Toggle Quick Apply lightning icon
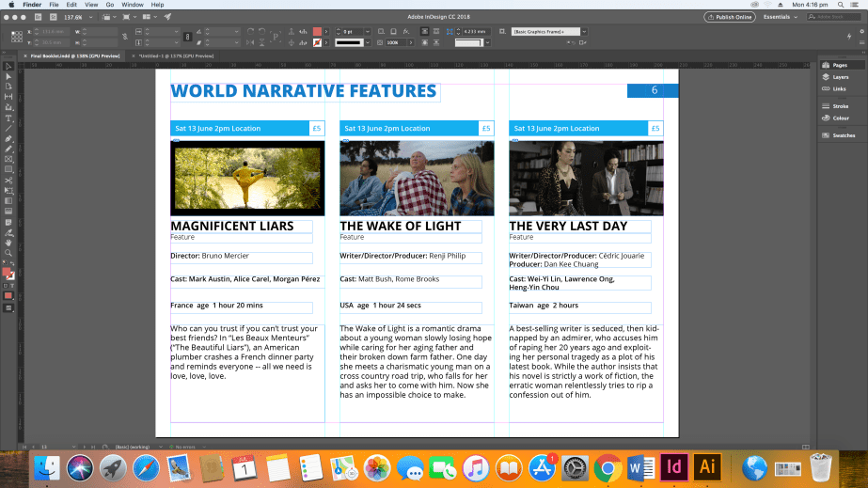The width and height of the screenshot is (868, 488). pyautogui.click(x=849, y=37)
